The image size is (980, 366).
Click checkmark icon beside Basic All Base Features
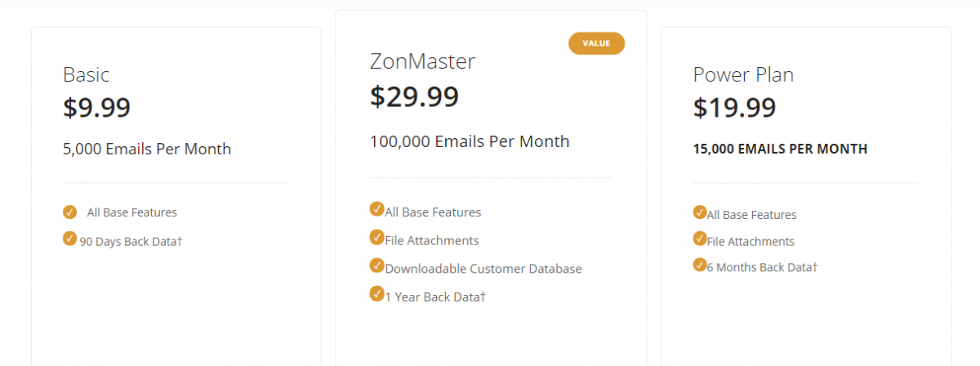[69, 212]
